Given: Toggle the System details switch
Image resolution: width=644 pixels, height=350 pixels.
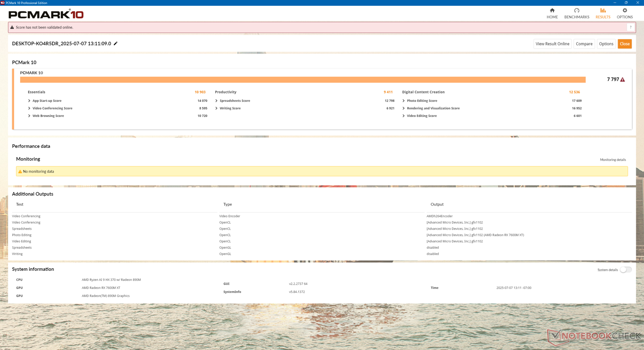Looking at the screenshot, I should coord(626,270).
